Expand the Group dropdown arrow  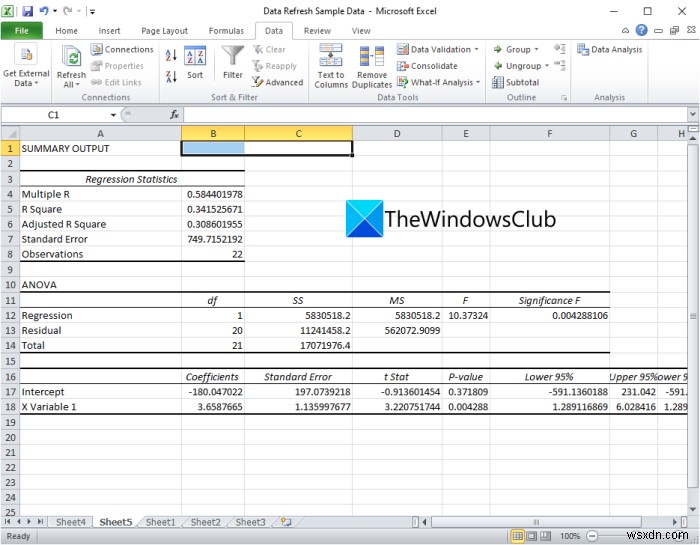[537, 50]
